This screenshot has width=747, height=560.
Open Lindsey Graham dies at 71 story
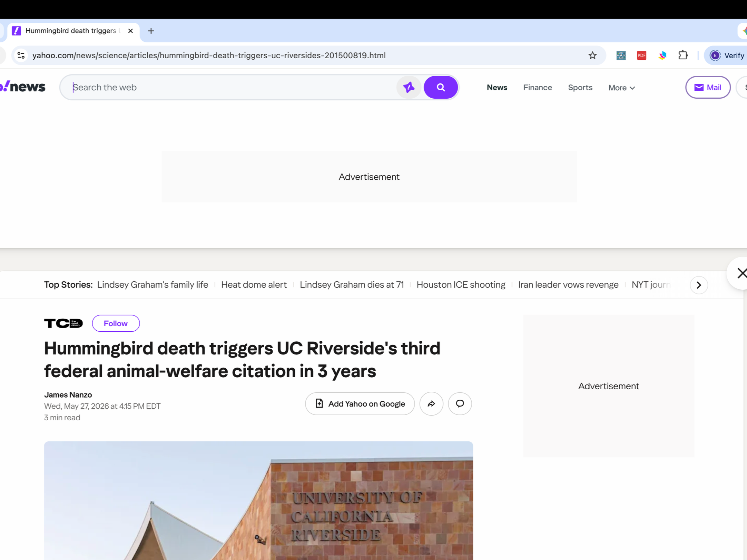click(x=352, y=285)
